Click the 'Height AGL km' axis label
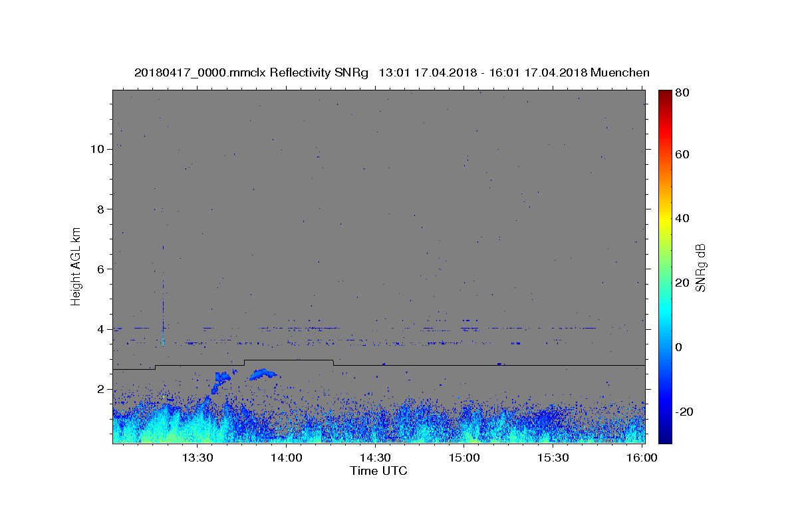The width and height of the screenshot is (798, 532). [76, 266]
